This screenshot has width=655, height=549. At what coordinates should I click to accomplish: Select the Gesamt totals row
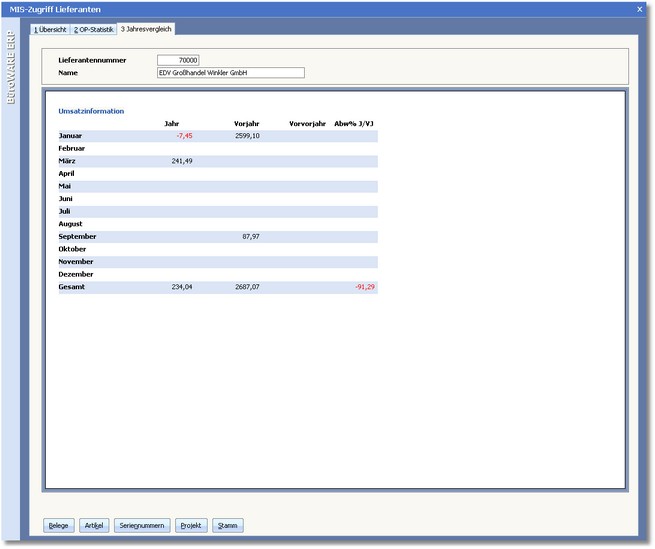pyautogui.click(x=71, y=287)
